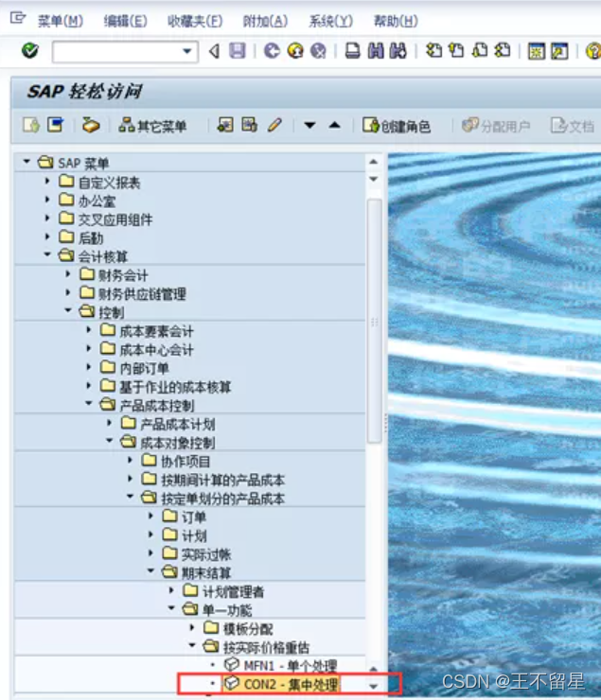Click the scroll up arrow of the tree
Screen dimensions: 601x700
pos(374,162)
